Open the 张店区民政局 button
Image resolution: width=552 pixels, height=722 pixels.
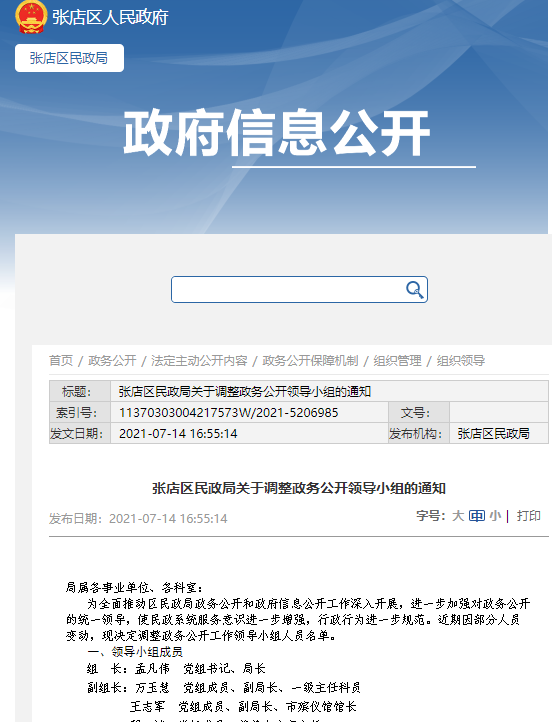69,58
